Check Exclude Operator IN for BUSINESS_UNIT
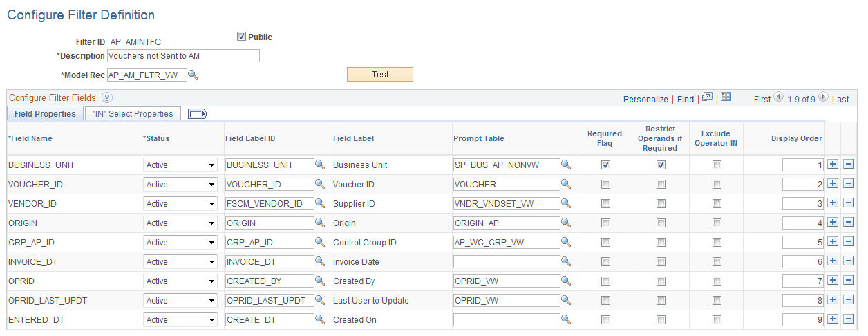 pyautogui.click(x=717, y=165)
